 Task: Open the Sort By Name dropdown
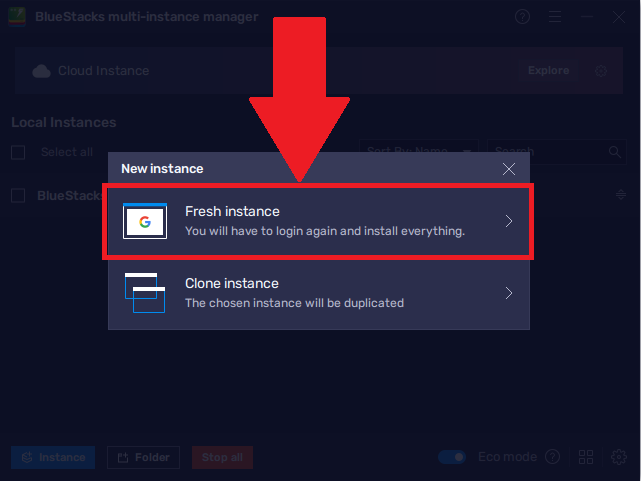coord(418,152)
